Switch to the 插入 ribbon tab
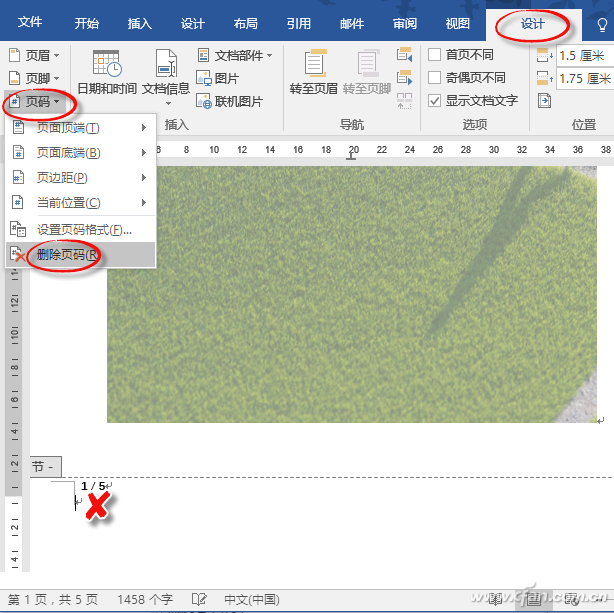The image size is (614, 613). pyautogui.click(x=139, y=24)
